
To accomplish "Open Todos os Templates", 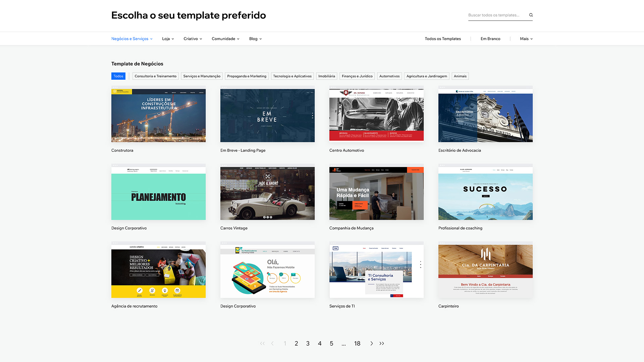I will coord(443,39).
